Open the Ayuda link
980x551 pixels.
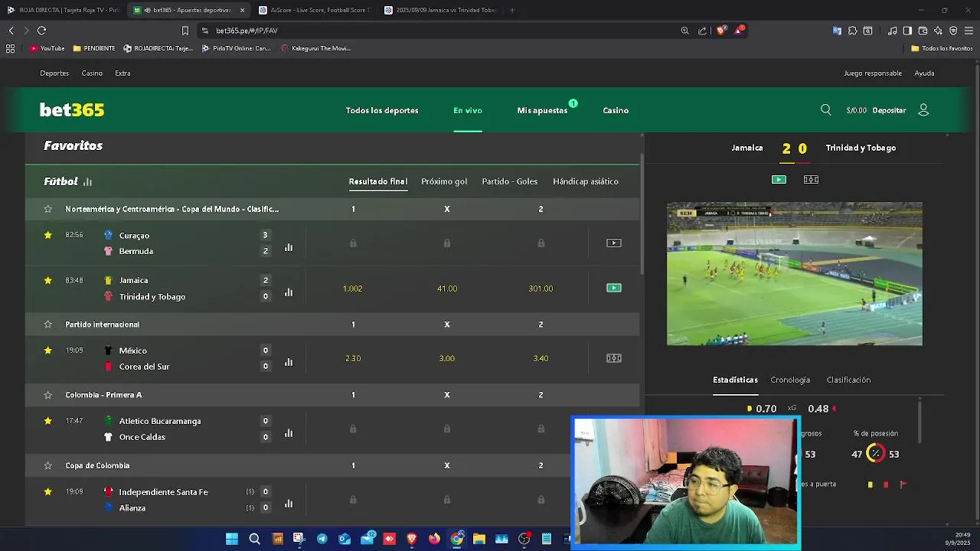point(924,73)
